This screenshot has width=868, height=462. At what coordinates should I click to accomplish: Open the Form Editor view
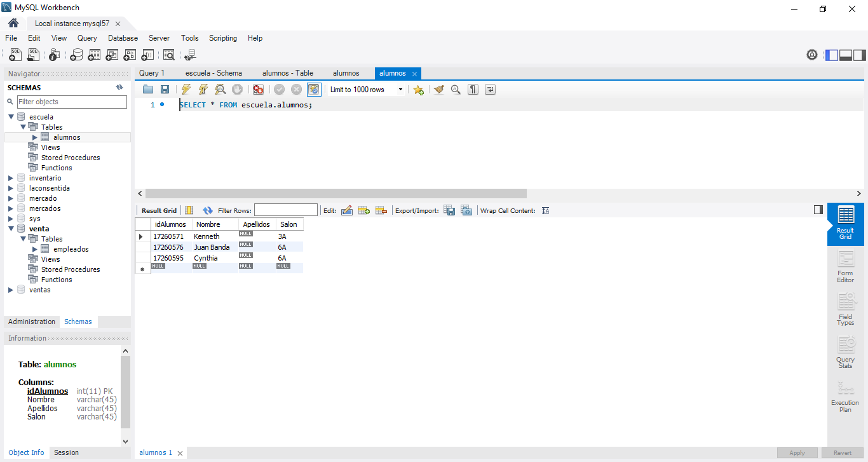[x=845, y=266]
